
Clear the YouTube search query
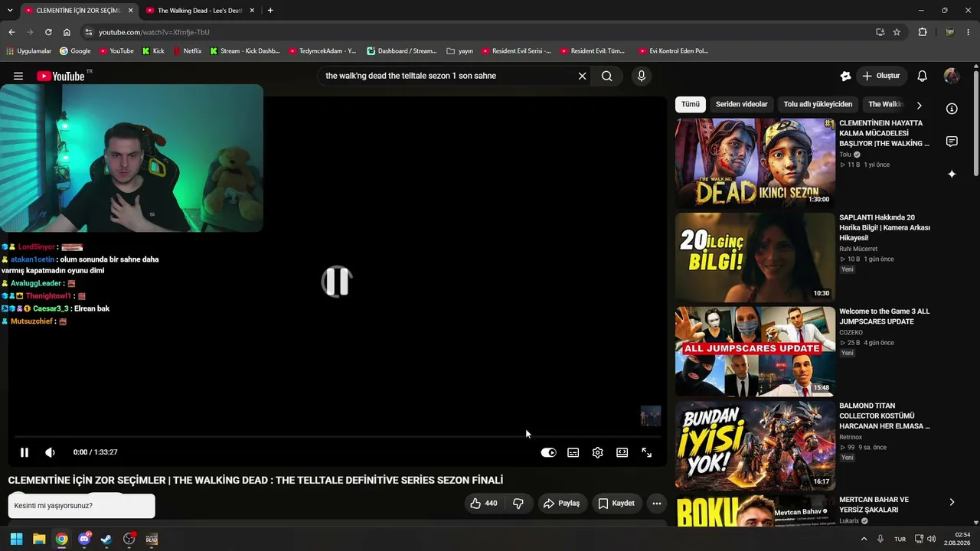[x=582, y=76]
